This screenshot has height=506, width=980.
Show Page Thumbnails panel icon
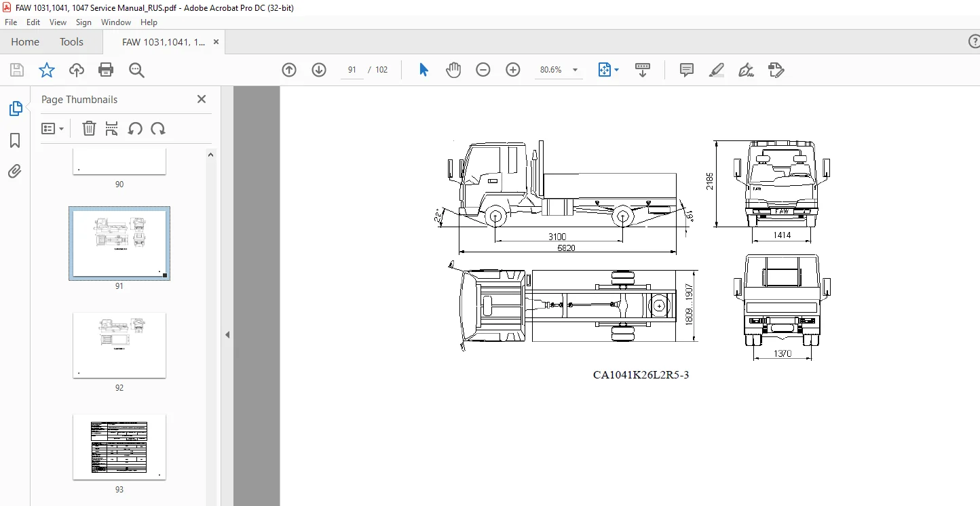point(15,108)
